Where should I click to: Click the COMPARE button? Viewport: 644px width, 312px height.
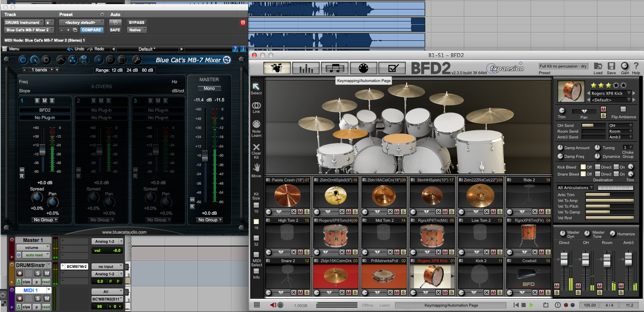[91, 30]
